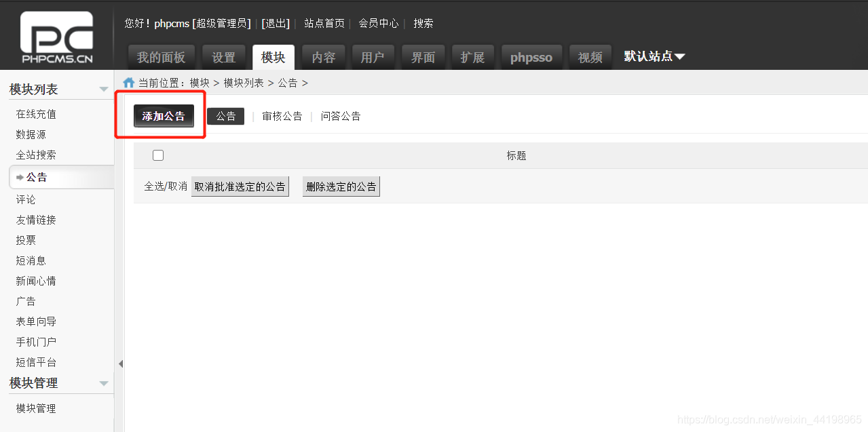Collapse the 模块管理 section
The height and width of the screenshot is (432, 868).
click(x=103, y=383)
